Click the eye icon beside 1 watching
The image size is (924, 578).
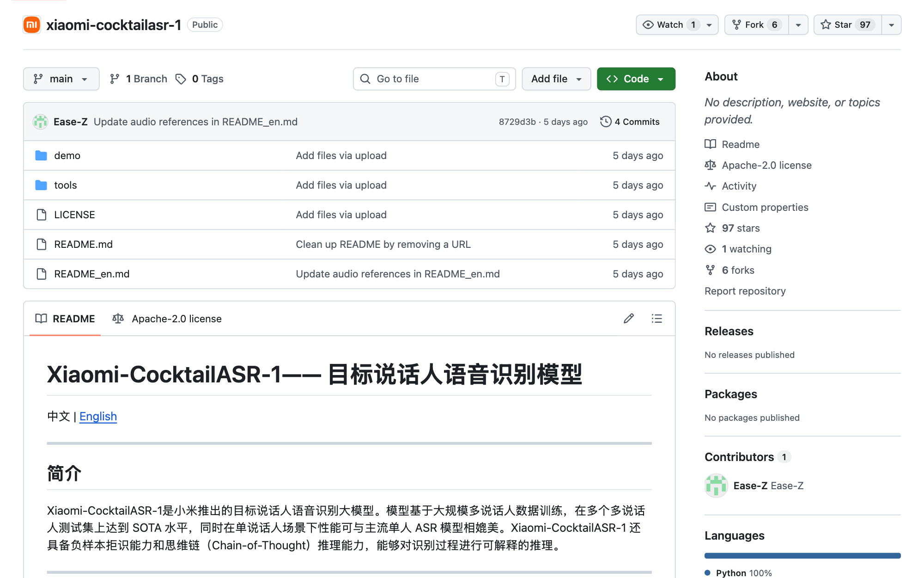click(710, 249)
